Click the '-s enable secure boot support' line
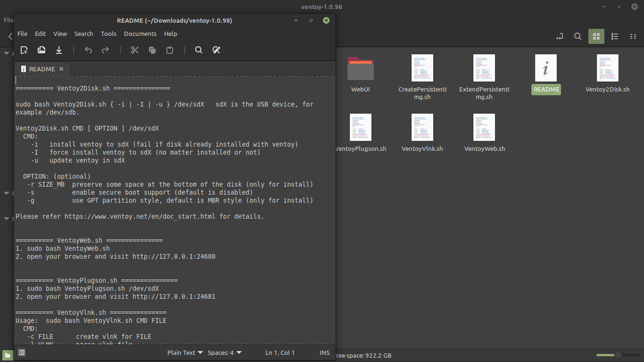This screenshot has width=644, height=362. [x=140, y=192]
